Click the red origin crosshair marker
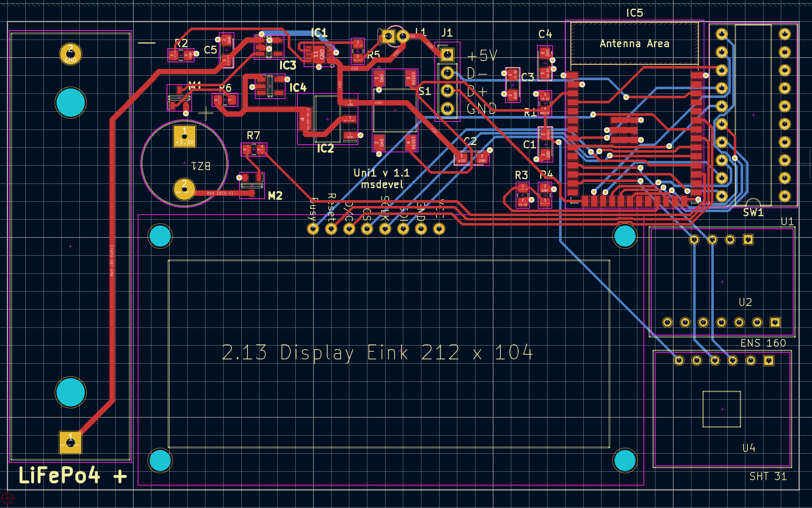Viewport: 812px width, 508px height. pos(7,499)
